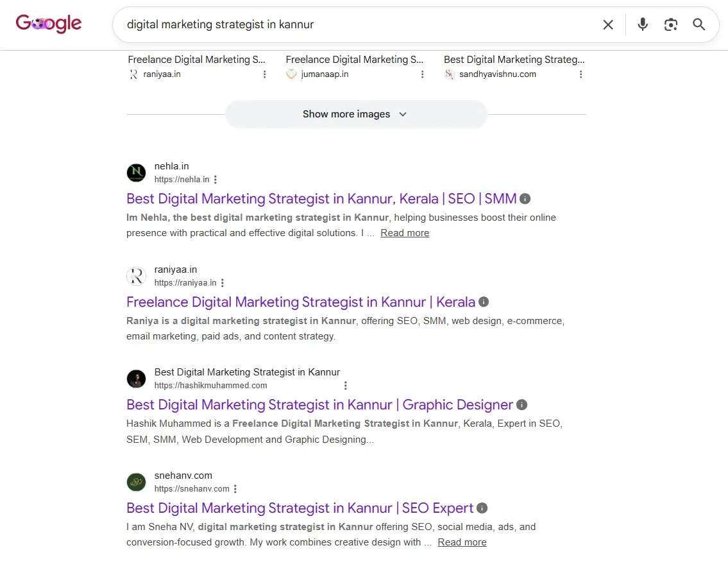
Task: Click the Google logo
Action: [49, 24]
